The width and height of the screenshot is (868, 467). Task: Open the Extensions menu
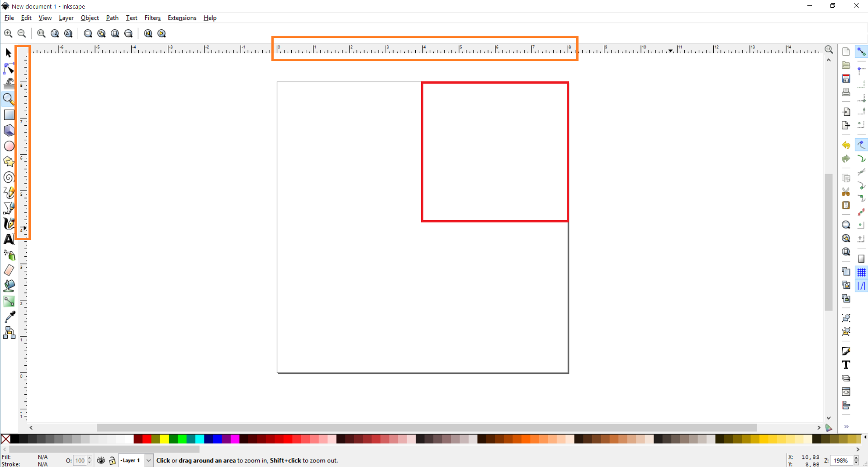point(182,18)
